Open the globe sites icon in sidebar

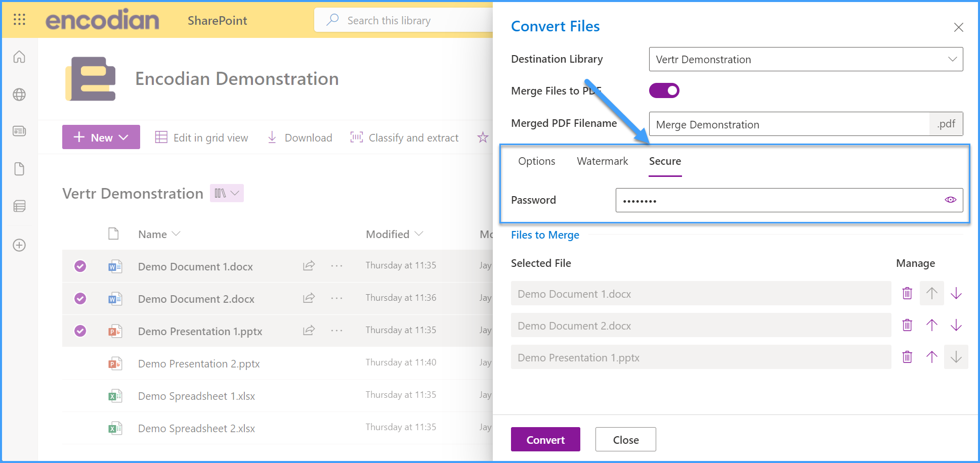[19, 95]
